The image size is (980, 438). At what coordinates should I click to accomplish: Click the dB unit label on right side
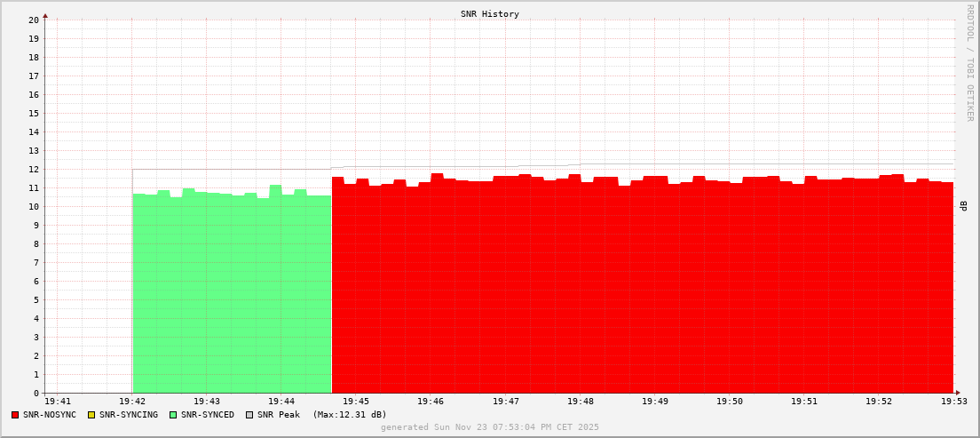[964, 206]
